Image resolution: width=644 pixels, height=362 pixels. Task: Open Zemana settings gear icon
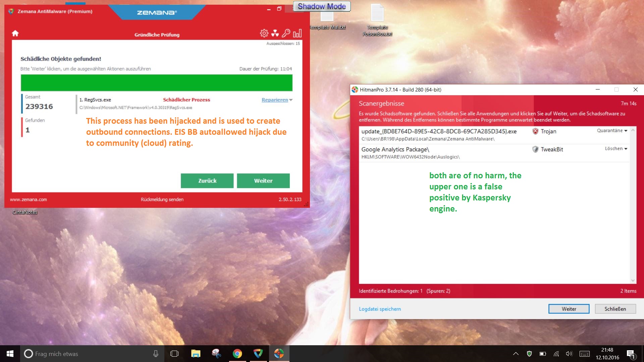264,33
